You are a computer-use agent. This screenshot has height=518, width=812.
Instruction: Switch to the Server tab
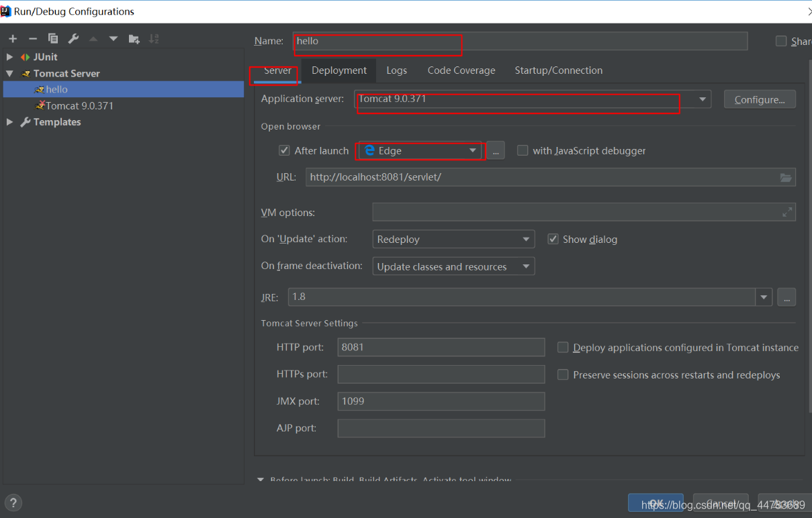tap(277, 70)
